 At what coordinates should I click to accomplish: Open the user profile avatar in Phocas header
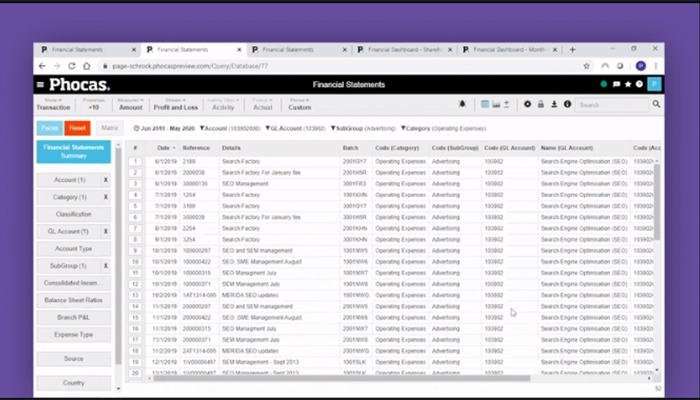pyautogui.click(x=654, y=84)
